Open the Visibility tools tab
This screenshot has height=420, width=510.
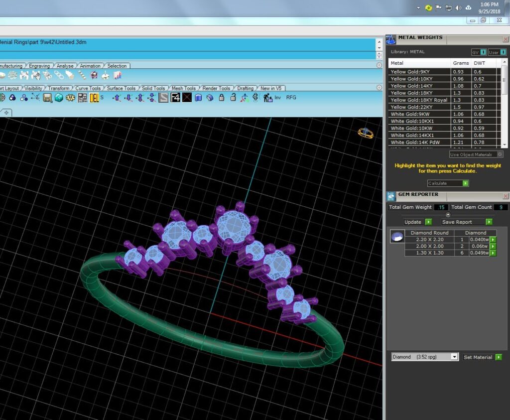tap(33, 88)
